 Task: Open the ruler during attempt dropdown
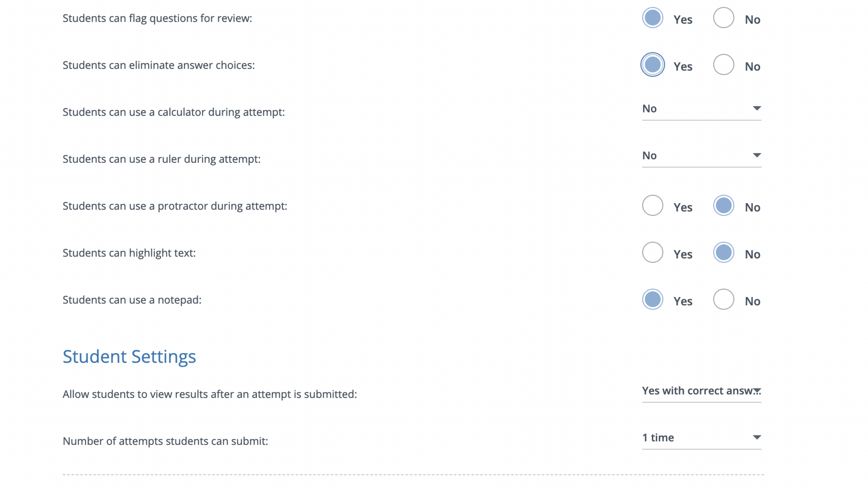point(701,156)
